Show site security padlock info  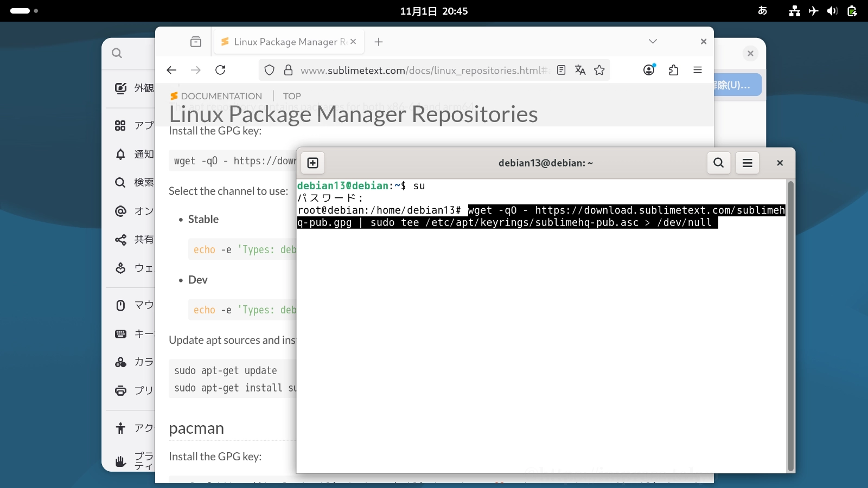pyautogui.click(x=289, y=70)
